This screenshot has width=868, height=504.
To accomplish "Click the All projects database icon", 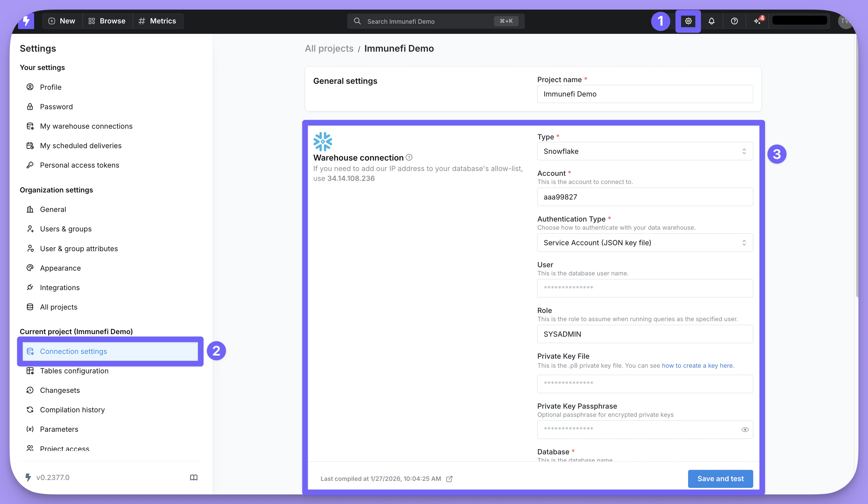I will click(30, 307).
